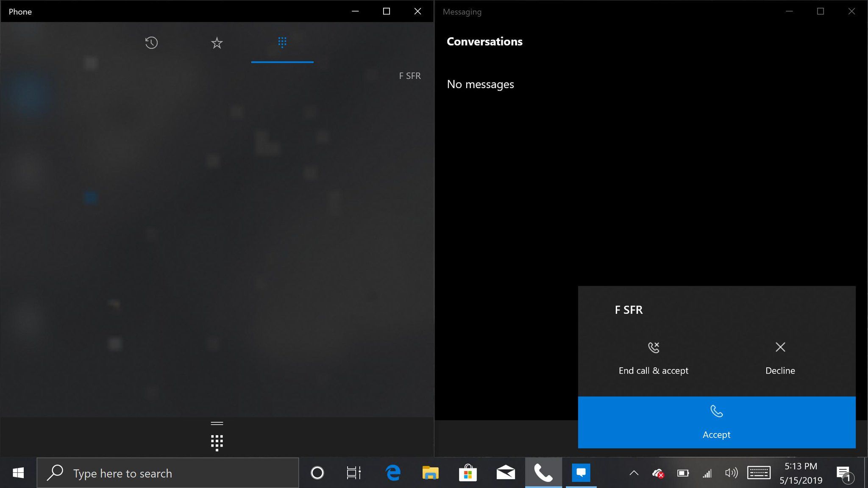
Task: Accept the incoming call
Action: tap(717, 422)
